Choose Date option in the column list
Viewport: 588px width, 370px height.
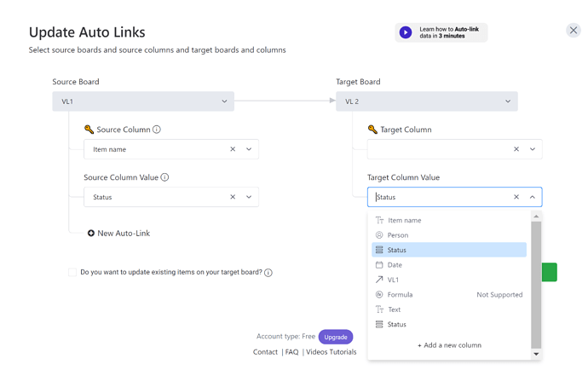pos(395,265)
